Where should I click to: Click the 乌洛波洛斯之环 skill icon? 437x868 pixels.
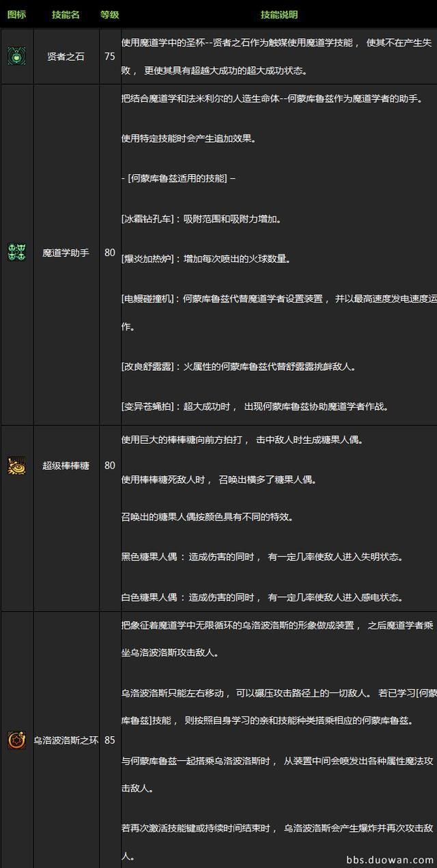16,740
